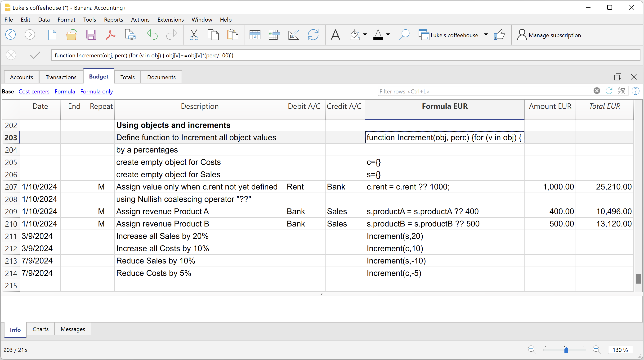Expand the text color dropdown arrow

coord(388,35)
